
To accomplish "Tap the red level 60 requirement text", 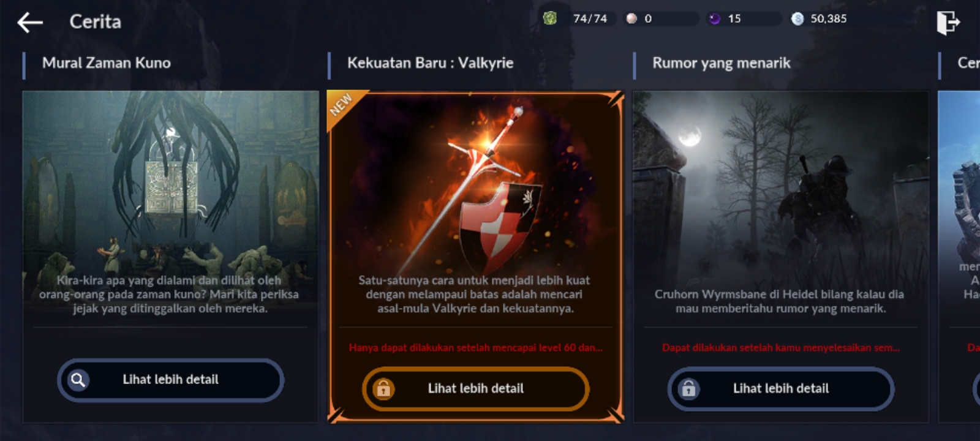I will pyautogui.click(x=475, y=347).
